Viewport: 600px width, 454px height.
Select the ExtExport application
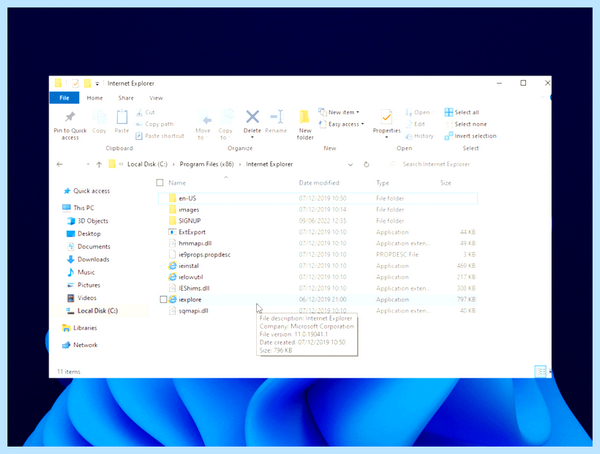coord(318,232)
